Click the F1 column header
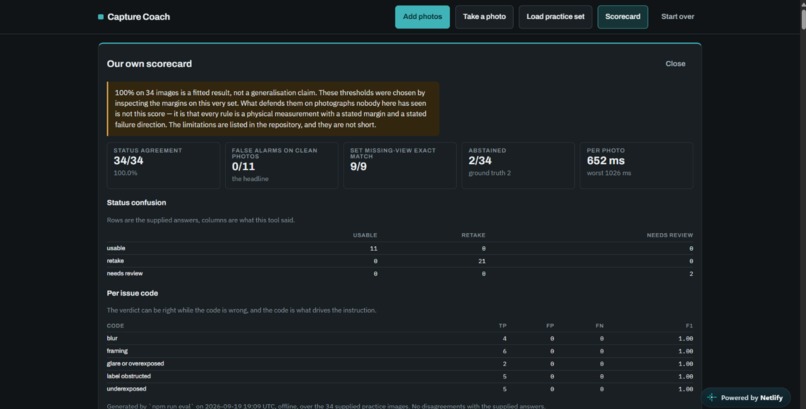 pos(689,326)
